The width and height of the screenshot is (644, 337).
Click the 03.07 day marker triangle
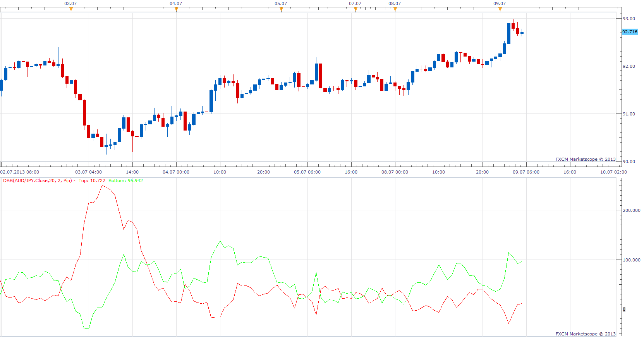[x=71, y=10]
